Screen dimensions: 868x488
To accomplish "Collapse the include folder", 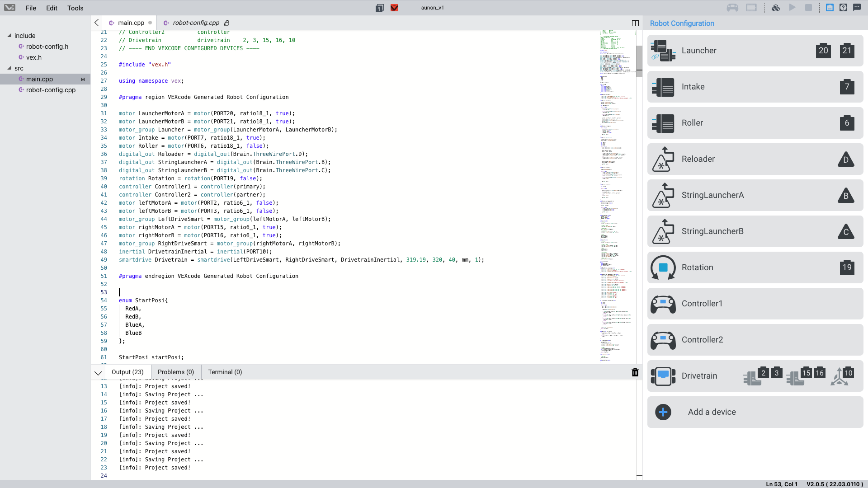I will [9, 35].
